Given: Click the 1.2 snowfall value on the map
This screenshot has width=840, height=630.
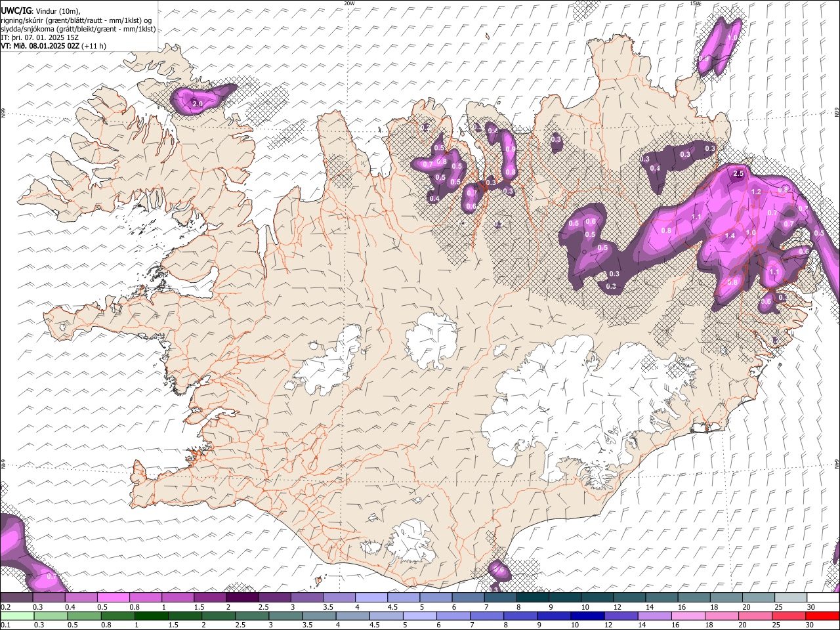Looking at the screenshot, I should pos(755,192).
